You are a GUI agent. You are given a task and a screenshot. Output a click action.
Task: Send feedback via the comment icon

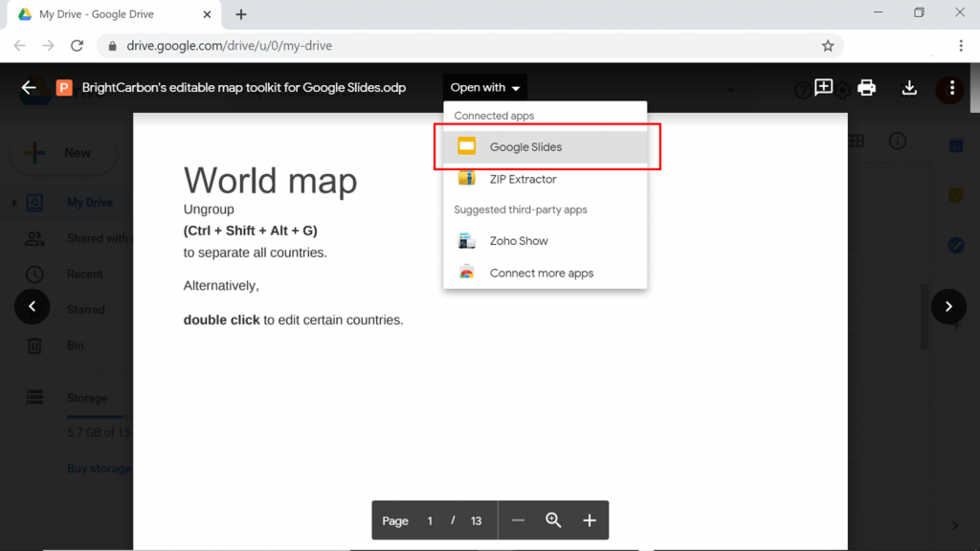pyautogui.click(x=823, y=87)
